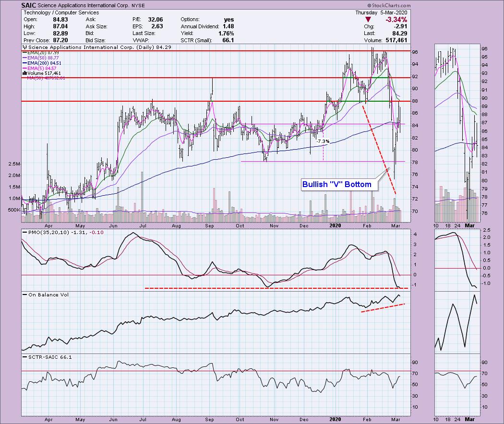Click the Low value 82.89
This screenshot has height=424, width=504.
click(60, 34)
